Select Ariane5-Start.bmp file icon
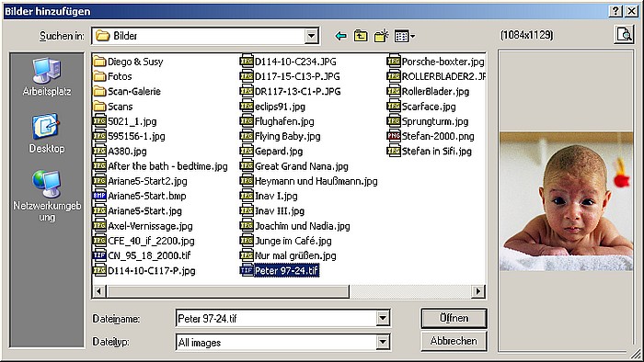 click(x=99, y=196)
